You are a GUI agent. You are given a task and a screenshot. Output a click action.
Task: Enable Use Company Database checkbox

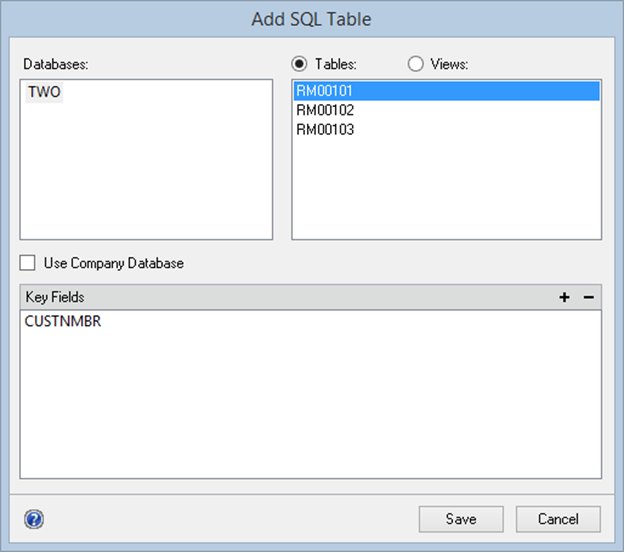coord(28,263)
